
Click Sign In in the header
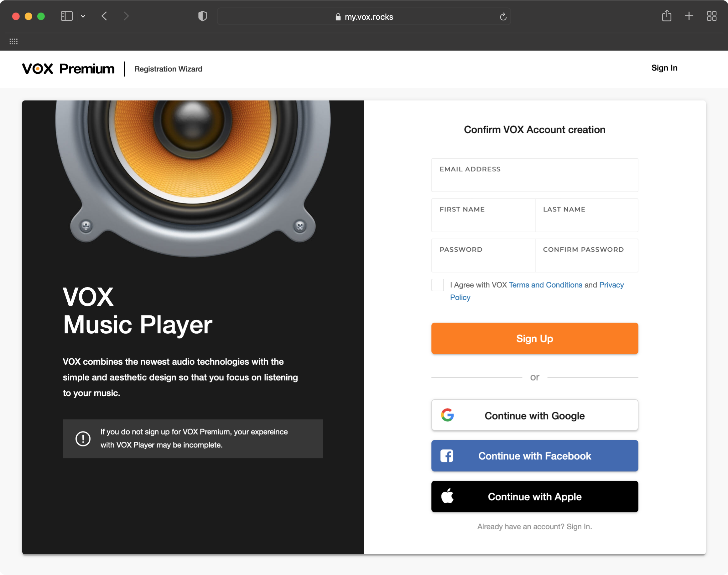[664, 68]
